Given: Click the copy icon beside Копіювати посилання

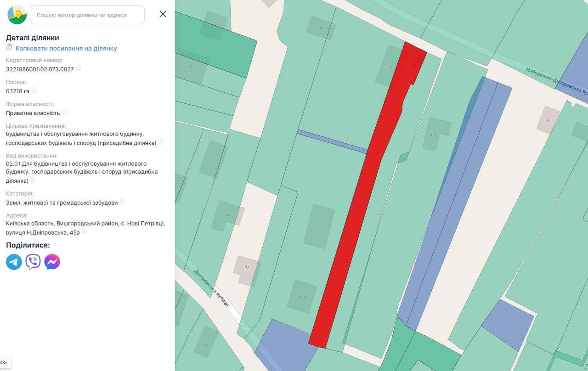Looking at the screenshot, I should pyautogui.click(x=9, y=47).
